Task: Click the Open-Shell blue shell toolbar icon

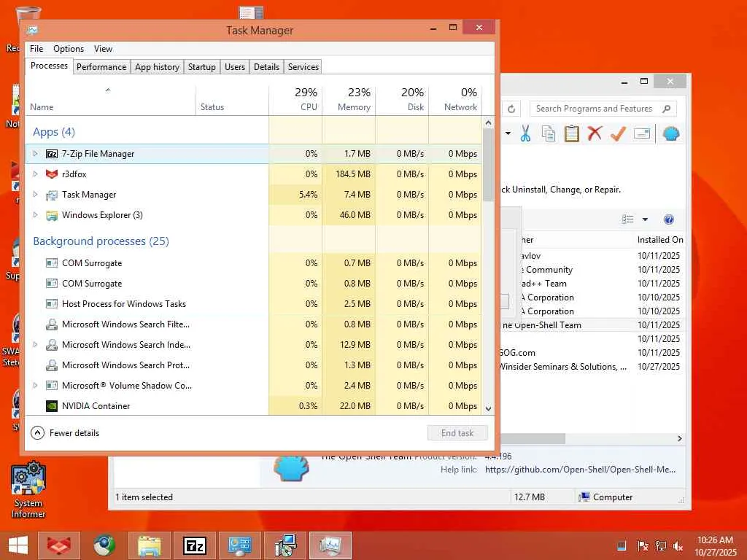Action: pyautogui.click(x=671, y=134)
